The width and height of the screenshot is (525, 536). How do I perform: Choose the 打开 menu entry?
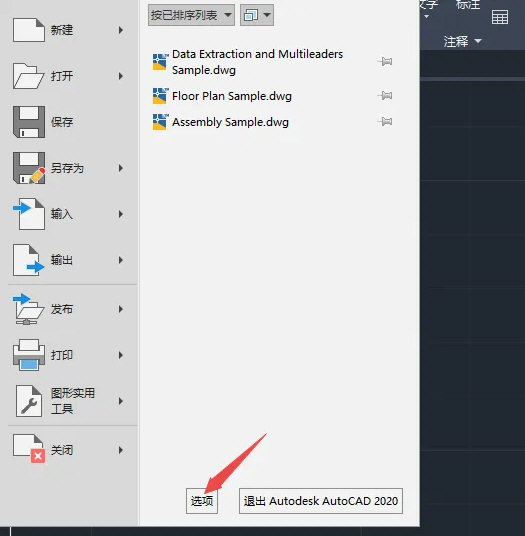click(x=69, y=76)
